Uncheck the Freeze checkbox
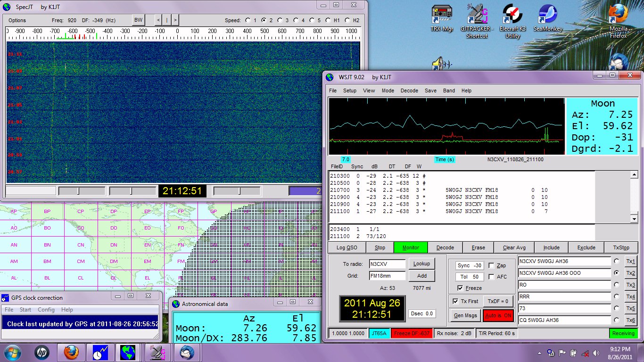The width and height of the screenshot is (644, 362). [x=460, y=288]
